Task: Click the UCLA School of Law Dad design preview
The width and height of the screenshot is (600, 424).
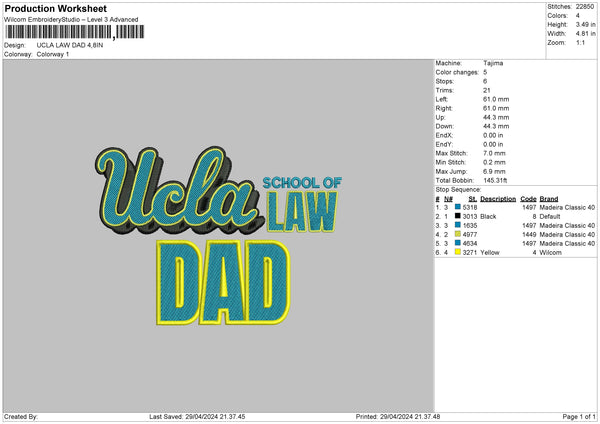Action: (x=219, y=235)
